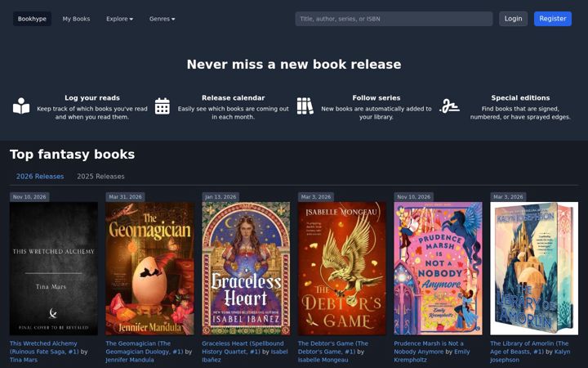Open the Genres dropdown menu

tap(162, 19)
